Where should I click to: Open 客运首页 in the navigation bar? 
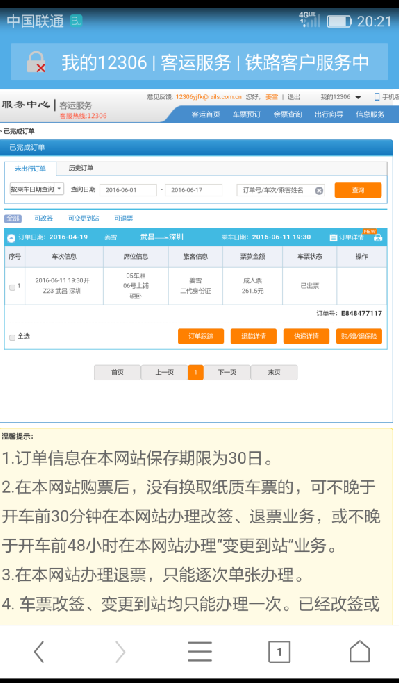pyautogui.click(x=206, y=115)
